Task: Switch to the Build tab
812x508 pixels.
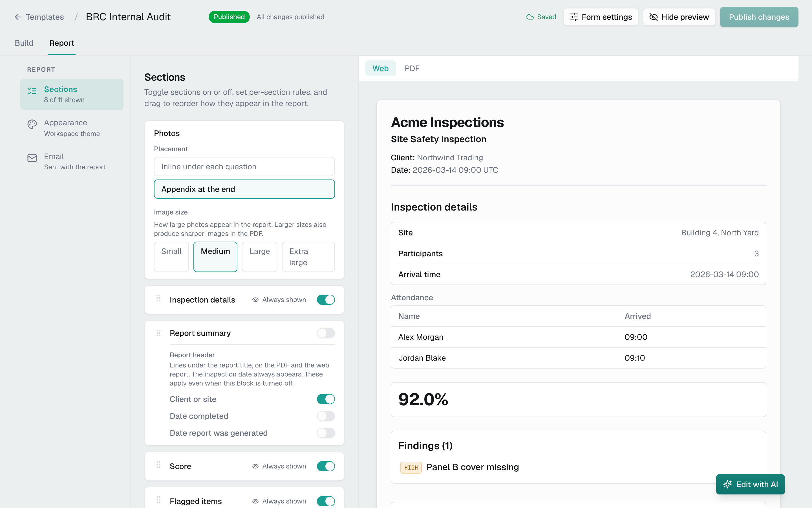Action: click(x=24, y=43)
